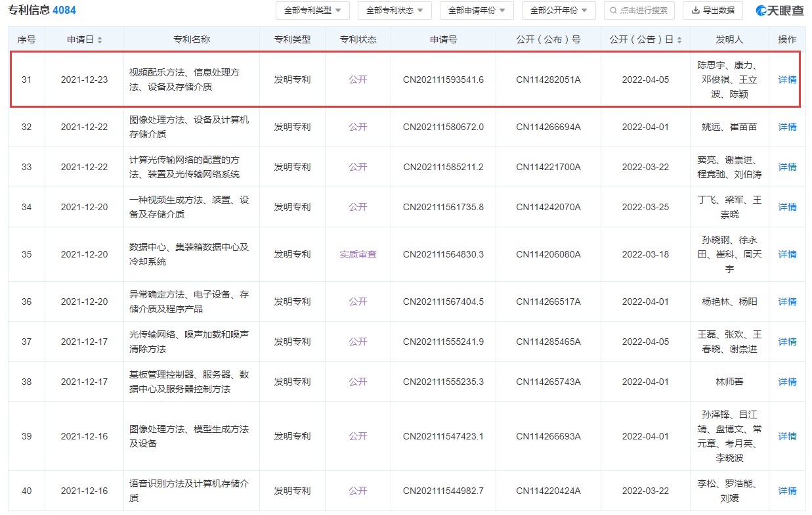Open 详情 for patent row 32
Screen dimensions: 812x515
click(x=787, y=127)
